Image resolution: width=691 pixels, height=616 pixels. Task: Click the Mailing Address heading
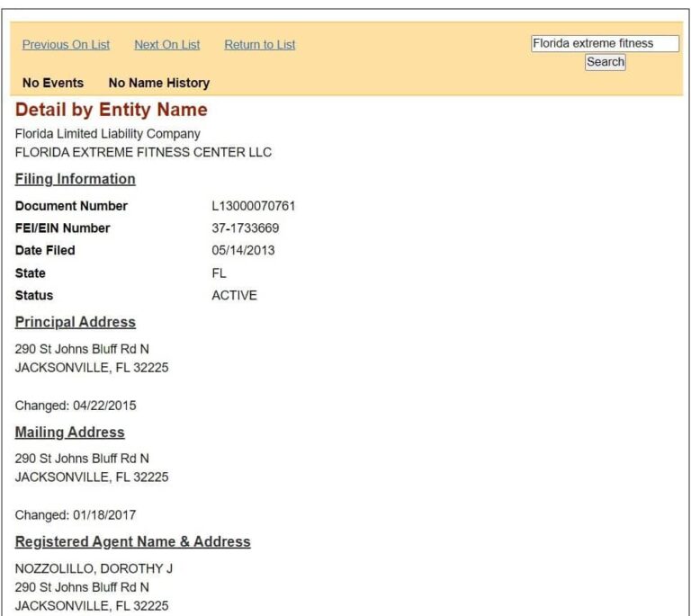pos(69,433)
